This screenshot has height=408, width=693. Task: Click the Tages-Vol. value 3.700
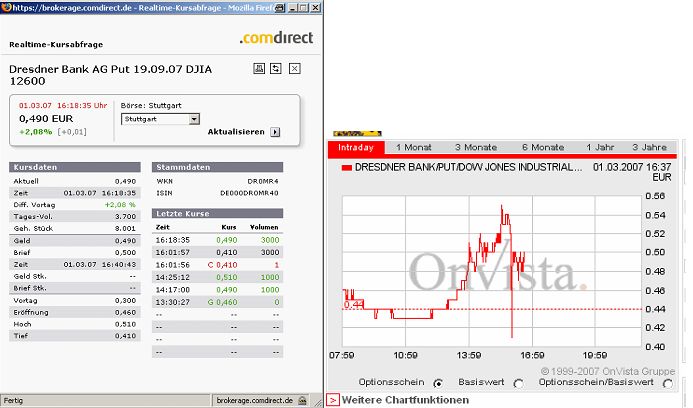click(126, 217)
